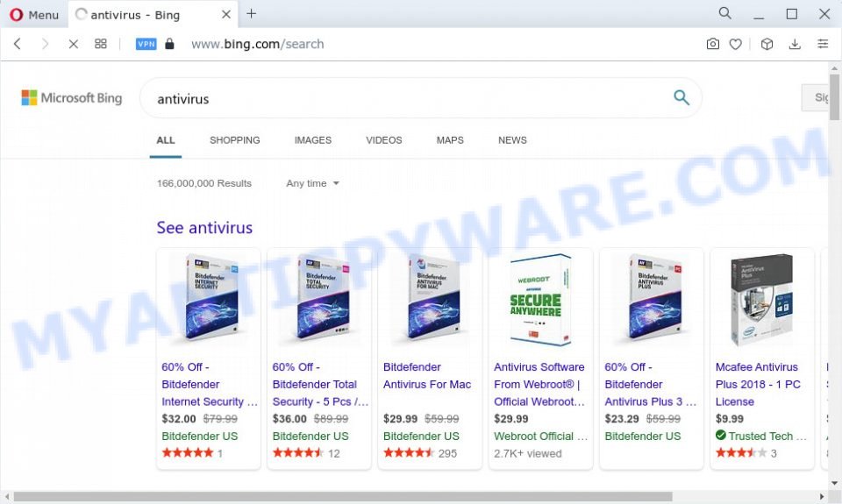Click the vertical scrollbar down arrow

coord(834,483)
